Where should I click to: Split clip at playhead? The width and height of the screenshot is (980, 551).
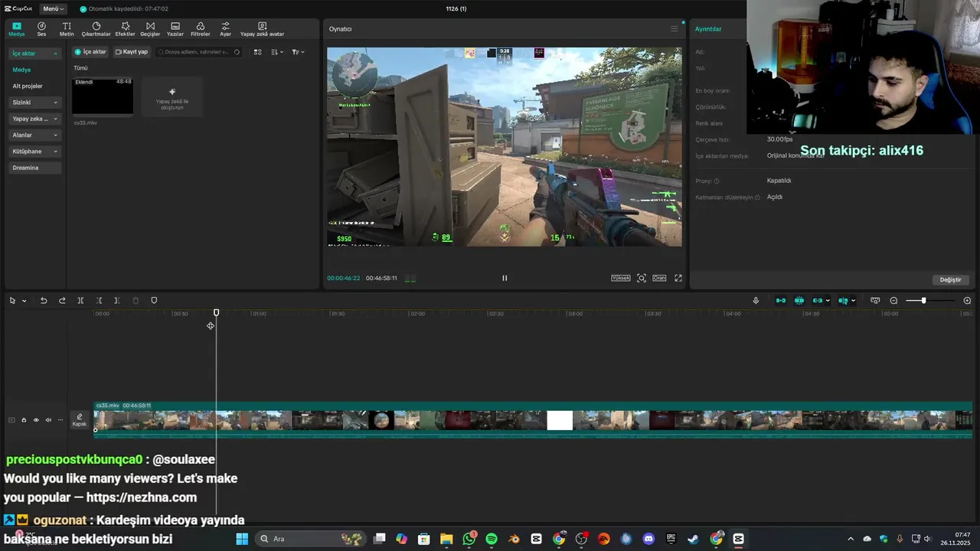point(80,301)
